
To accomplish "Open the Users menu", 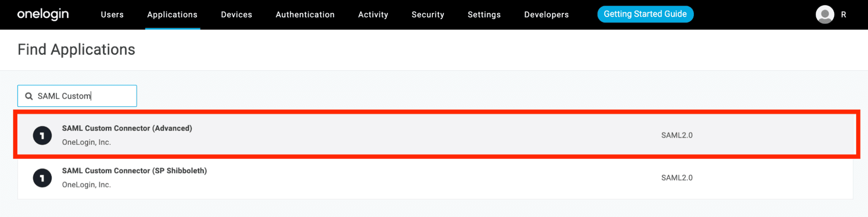I will click(112, 14).
